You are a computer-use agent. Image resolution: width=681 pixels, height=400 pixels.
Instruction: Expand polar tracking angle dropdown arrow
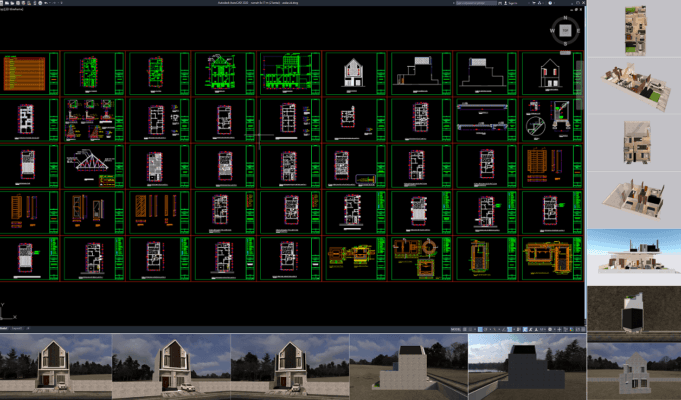click(x=490, y=329)
